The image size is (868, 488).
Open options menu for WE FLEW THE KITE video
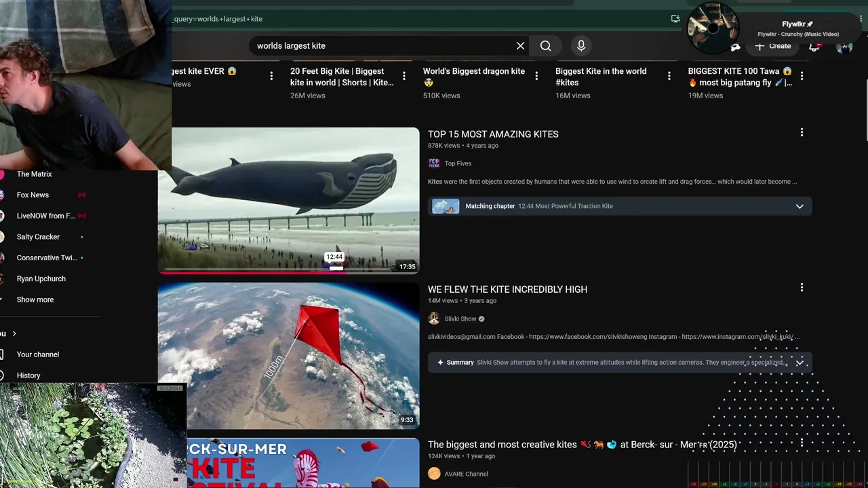(x=802, y=287)
